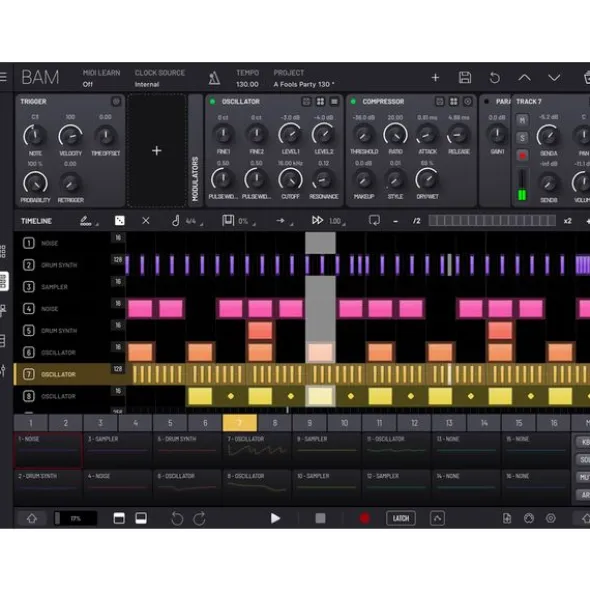Open settings gear in bottom bar

pyautogui.click(x=551, y=518)
